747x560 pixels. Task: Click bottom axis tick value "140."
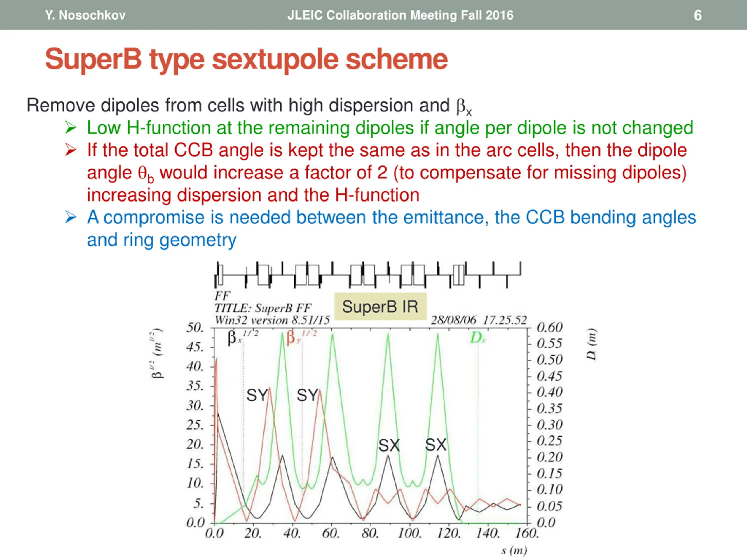coord(488,533)
